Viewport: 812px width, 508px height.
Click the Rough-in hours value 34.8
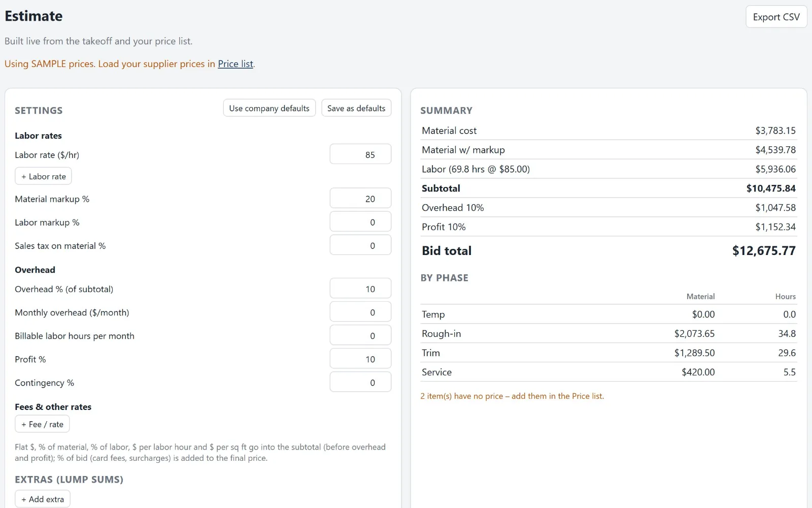pos(787,334)
